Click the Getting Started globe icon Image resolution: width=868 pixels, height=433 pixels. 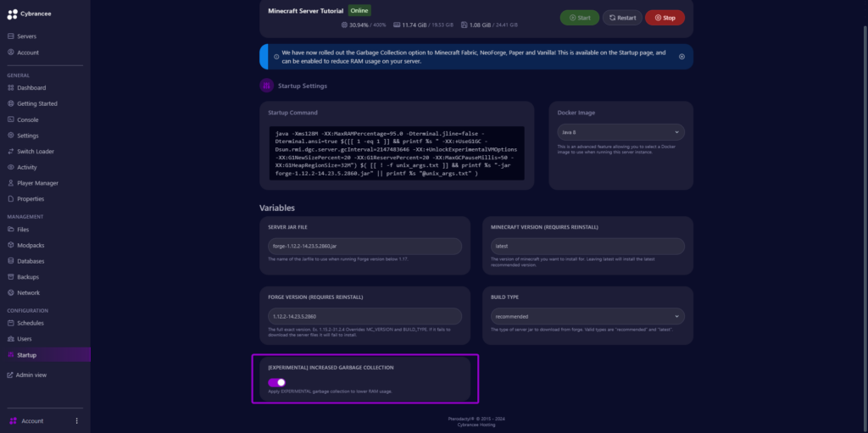[x=11, y=103]
